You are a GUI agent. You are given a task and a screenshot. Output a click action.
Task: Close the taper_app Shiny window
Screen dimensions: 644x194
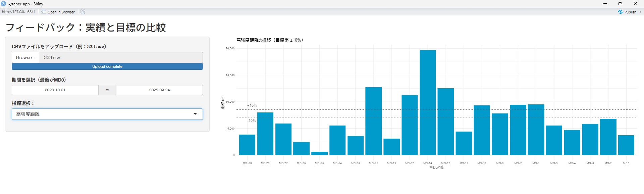[x=635, y=4]
